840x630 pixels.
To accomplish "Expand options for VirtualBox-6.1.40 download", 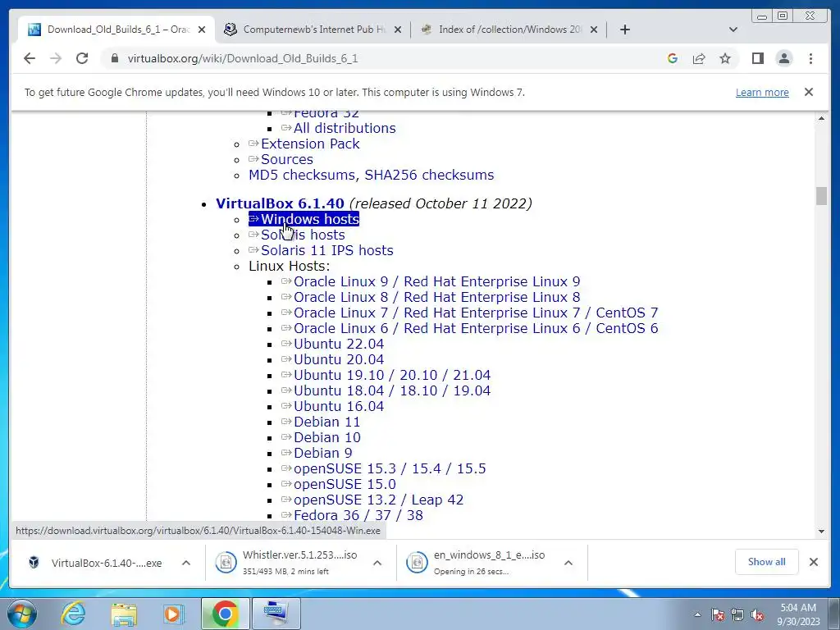I will pos(186,563).
